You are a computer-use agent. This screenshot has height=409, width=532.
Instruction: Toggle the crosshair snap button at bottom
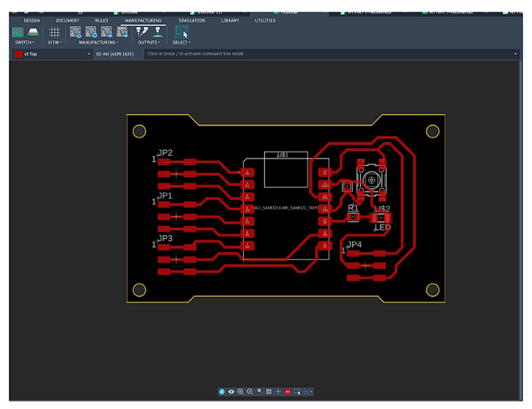click(278, 391)
